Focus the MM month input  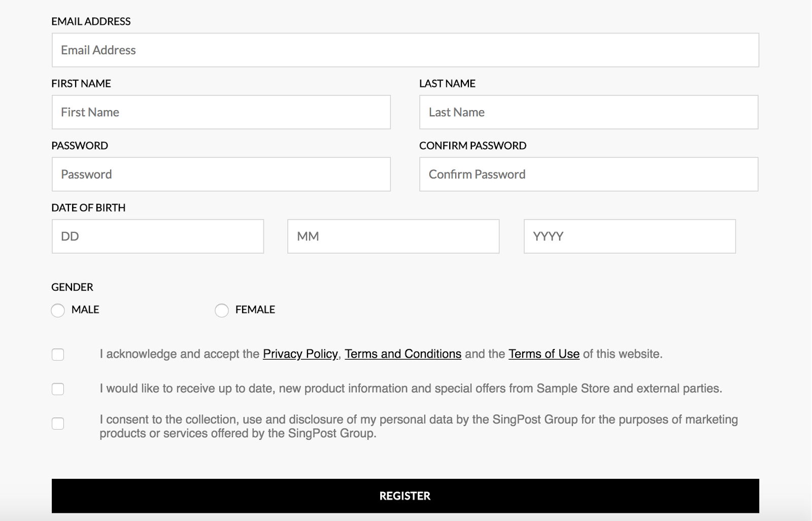(x=393, y=236)
